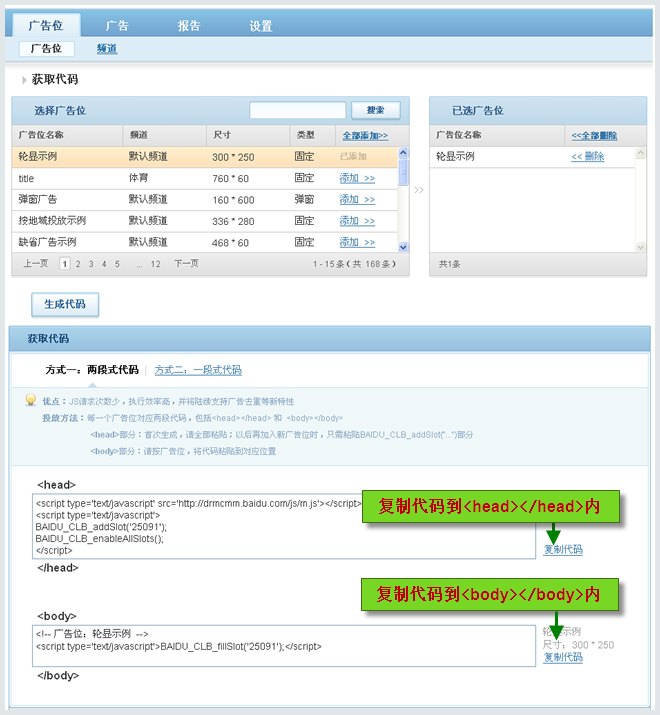
Task: Select the 广告位 sub-tab
Action: click(47, 48)
